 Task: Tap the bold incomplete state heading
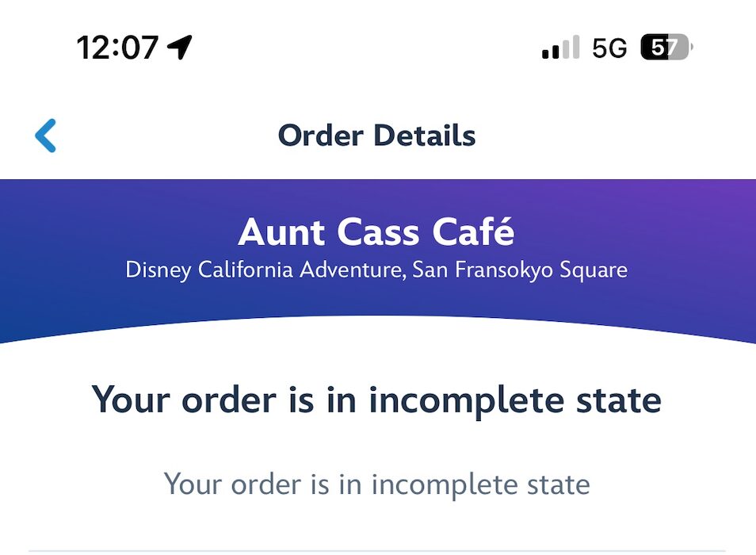coord(376,399)
